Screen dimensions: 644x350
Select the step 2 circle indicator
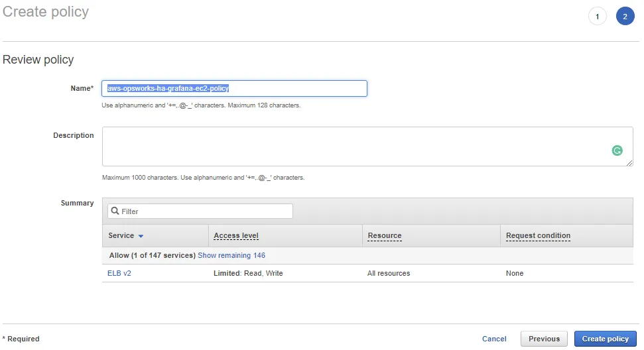coord(625,17)
